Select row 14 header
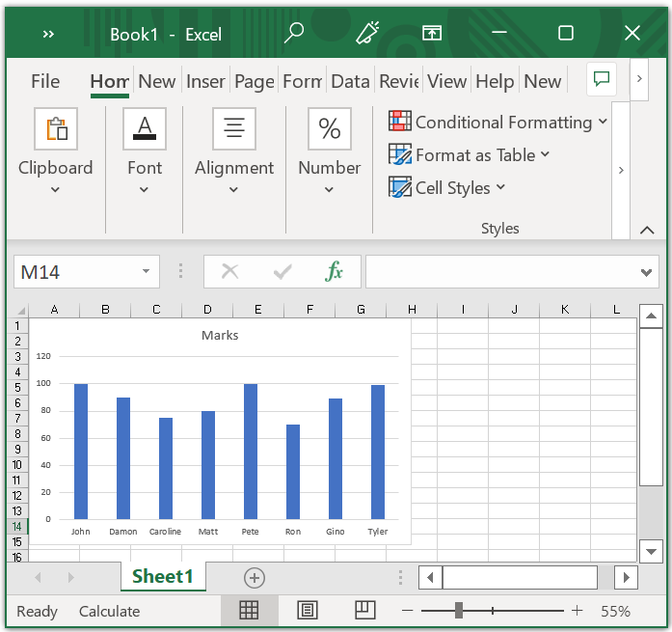Viewport: 672px width, 632px height. pyautogui.click(x=17, y=526)
